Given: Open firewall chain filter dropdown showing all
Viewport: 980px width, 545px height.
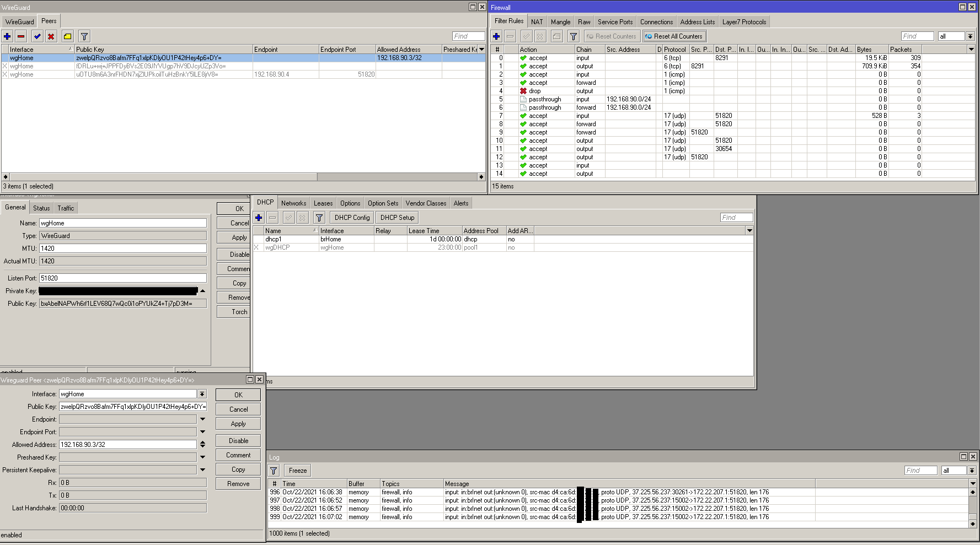Looking at the screenshot, I should click(x=970, y=36).
